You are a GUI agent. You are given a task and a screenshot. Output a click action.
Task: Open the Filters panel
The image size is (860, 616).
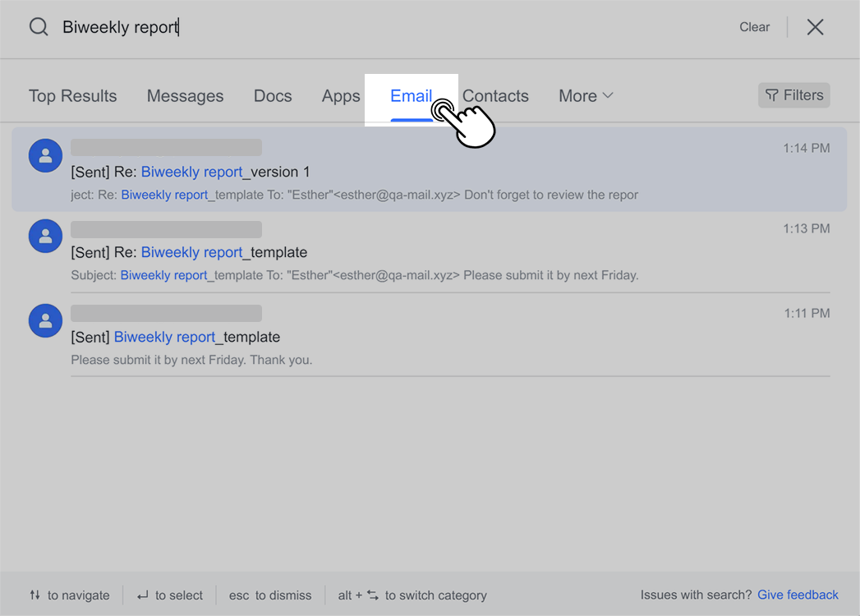pyautogui.click(x=793, y=94)
